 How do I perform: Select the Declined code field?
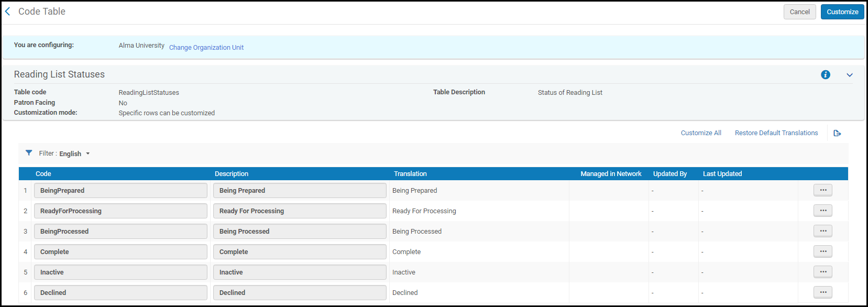(120, 293)
